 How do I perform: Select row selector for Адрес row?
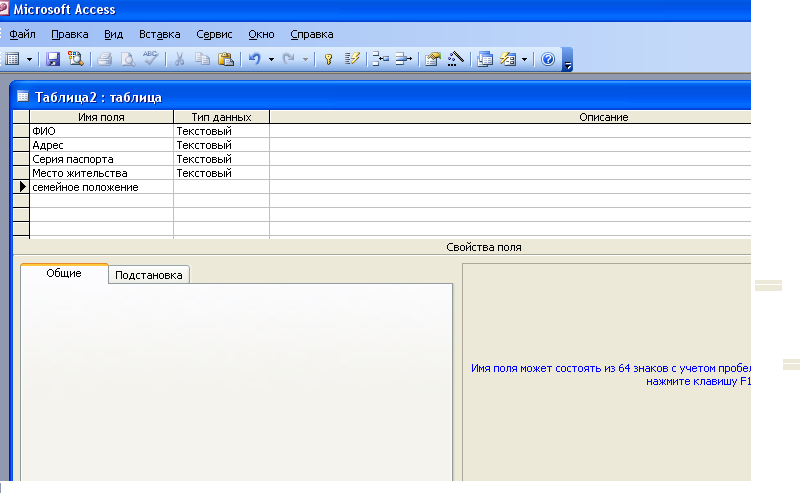point(21,145)
